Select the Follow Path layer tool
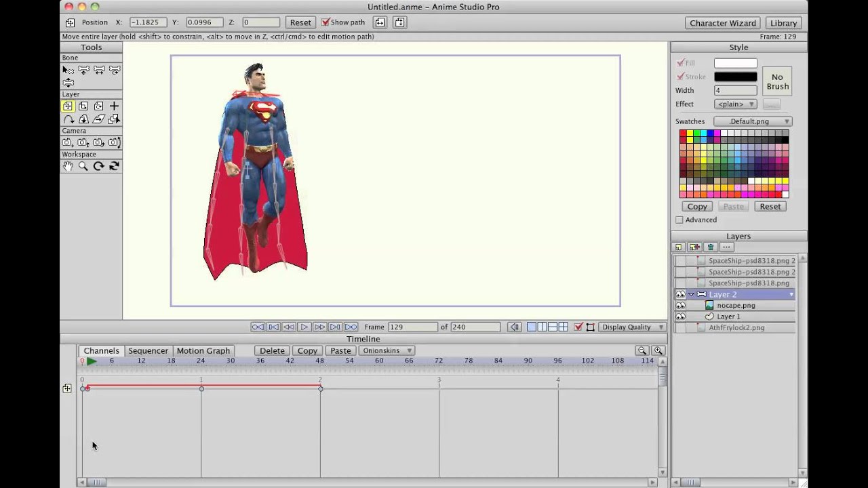Screen dimensions: 868x488 (x=68, y=119)
